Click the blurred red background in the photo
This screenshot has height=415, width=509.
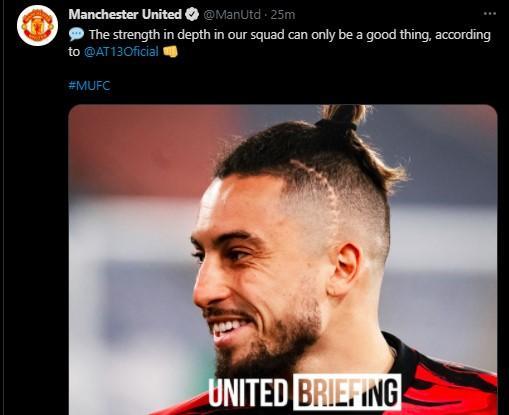(140, 150)
